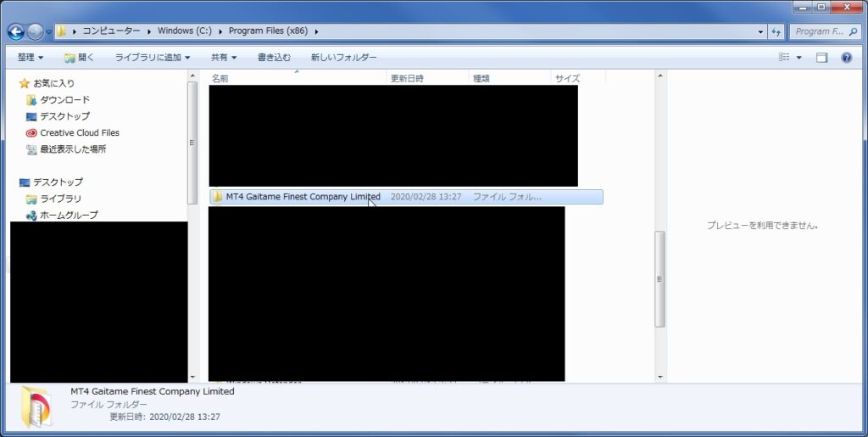The image size is (868, 437).
Task: Click the 更新日時 value in details pane
Action: (x=184, y=417)
